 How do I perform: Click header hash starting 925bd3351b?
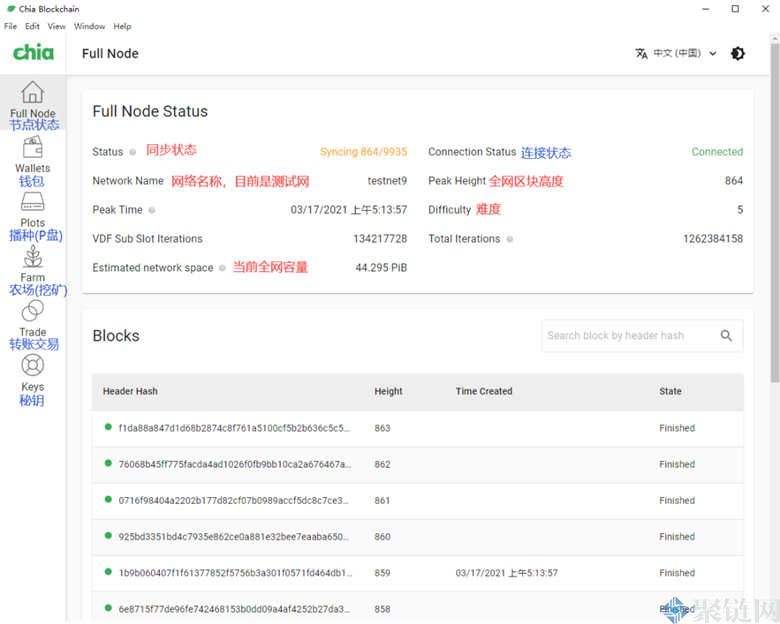click(x=234, y=536)
